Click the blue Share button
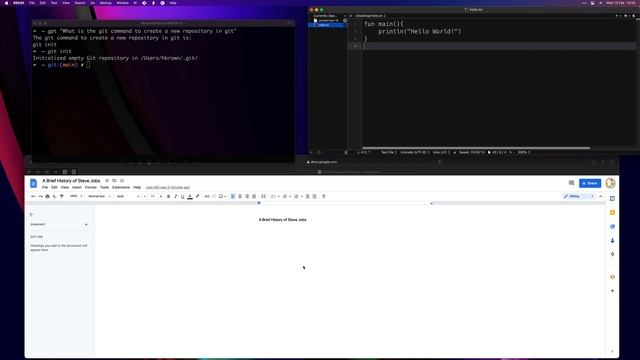640x360 pixels. [590, 183]
